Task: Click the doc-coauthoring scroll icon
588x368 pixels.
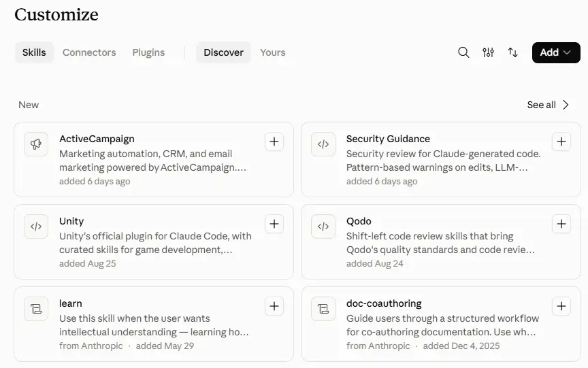Action: tap(323, 309)
